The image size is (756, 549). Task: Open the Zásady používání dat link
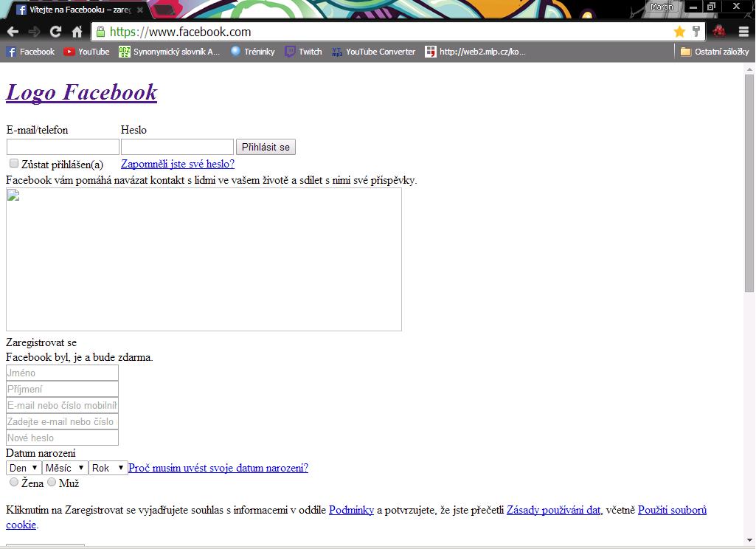point(553,510)
